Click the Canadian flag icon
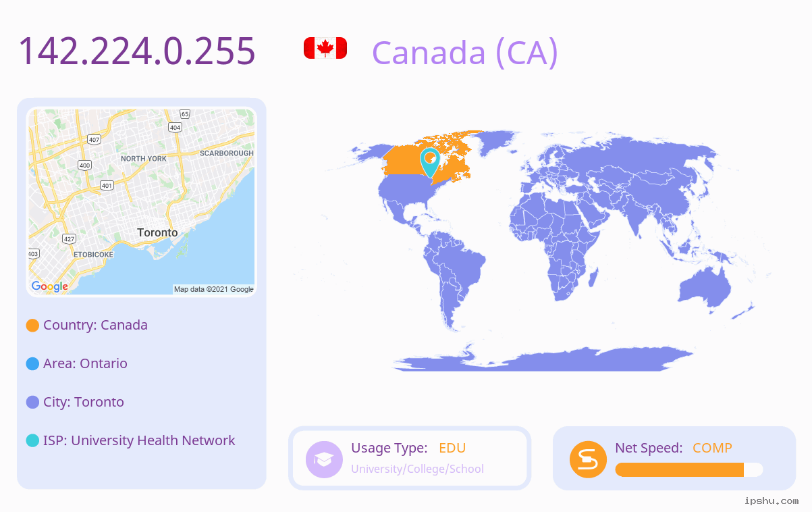This screenshot has width=812, height=512. click(x=325, y=48)
